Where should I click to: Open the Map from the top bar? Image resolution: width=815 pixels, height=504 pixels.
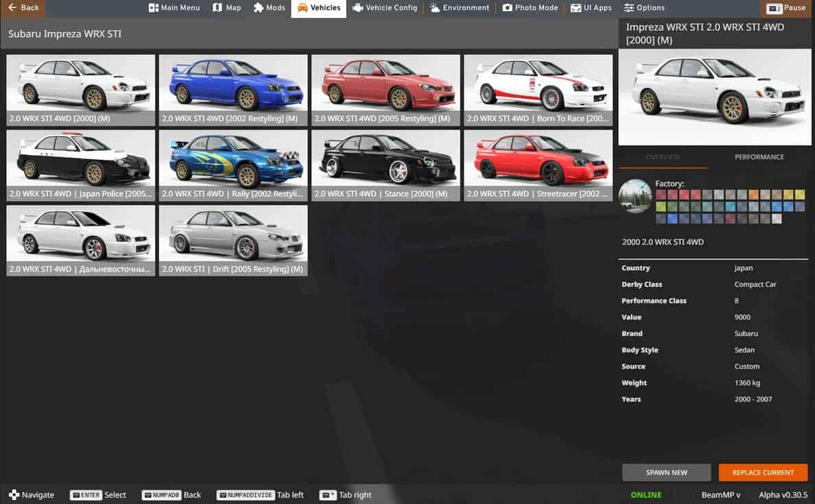tap(217, 8)
